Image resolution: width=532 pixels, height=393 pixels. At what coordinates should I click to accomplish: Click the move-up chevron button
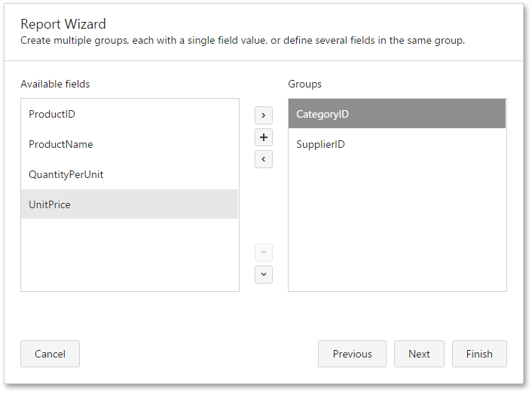click(264, 253)
